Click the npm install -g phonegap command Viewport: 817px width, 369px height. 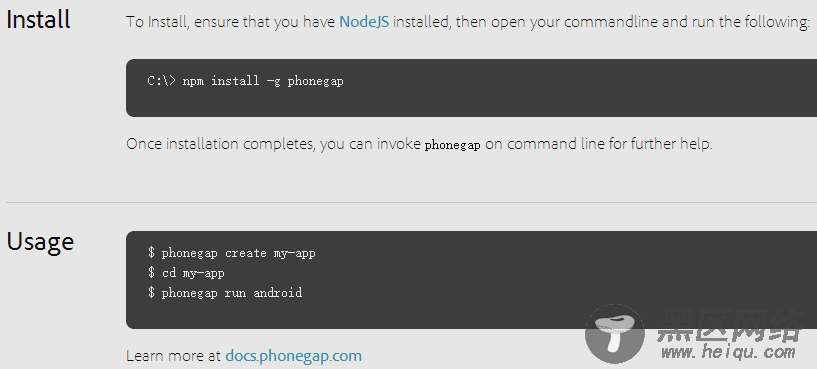click(x=263, y=81)
